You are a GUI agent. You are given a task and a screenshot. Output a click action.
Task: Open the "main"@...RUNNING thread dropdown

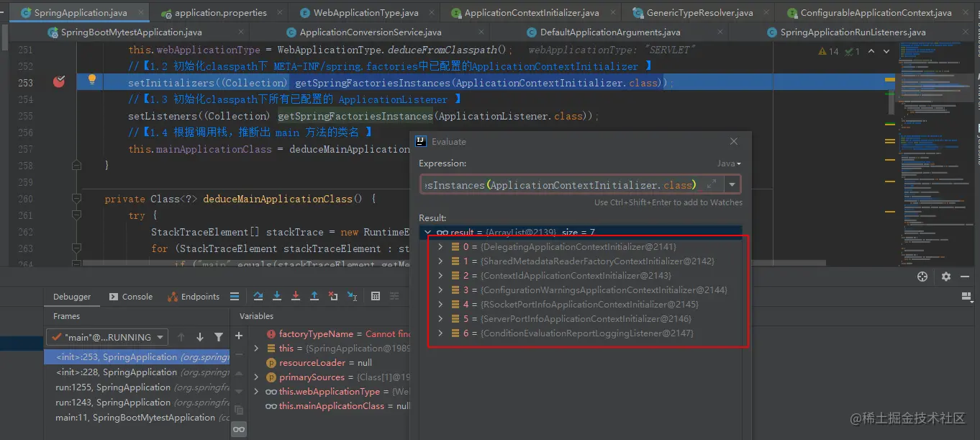(x=106, y=337)
